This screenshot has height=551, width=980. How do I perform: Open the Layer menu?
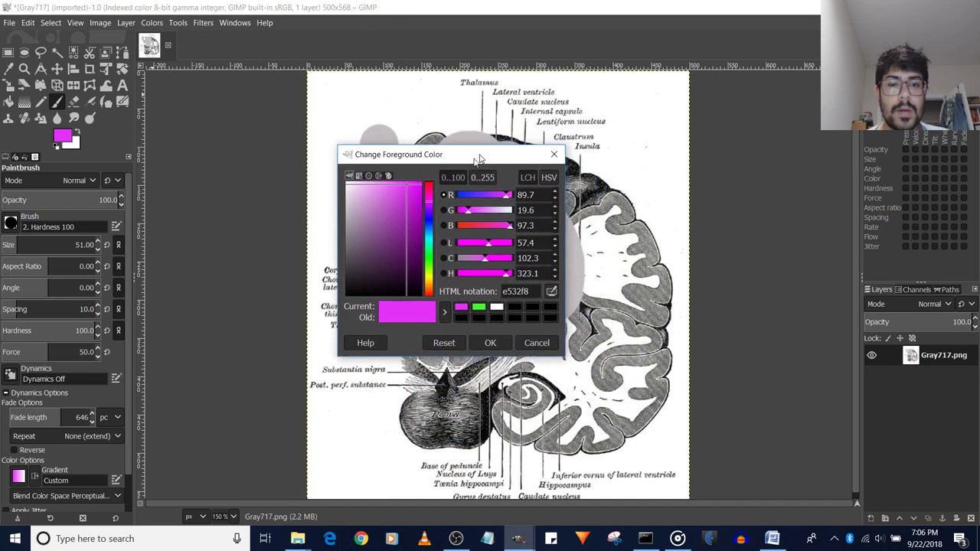pos(126,23)
